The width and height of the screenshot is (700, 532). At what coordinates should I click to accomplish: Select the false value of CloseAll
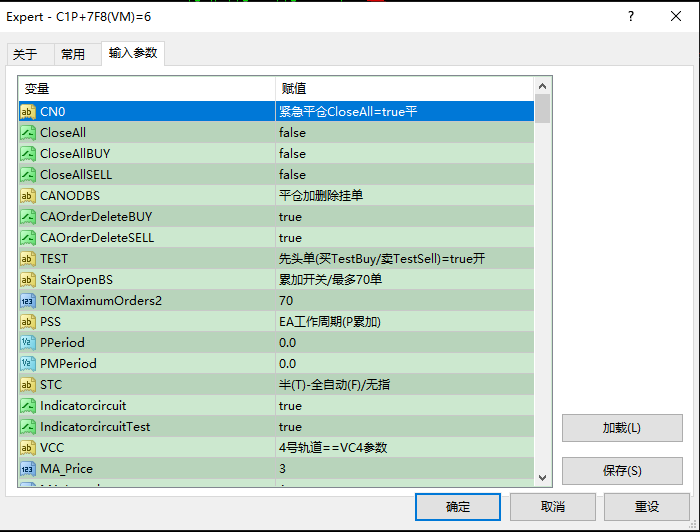point(292,133)
